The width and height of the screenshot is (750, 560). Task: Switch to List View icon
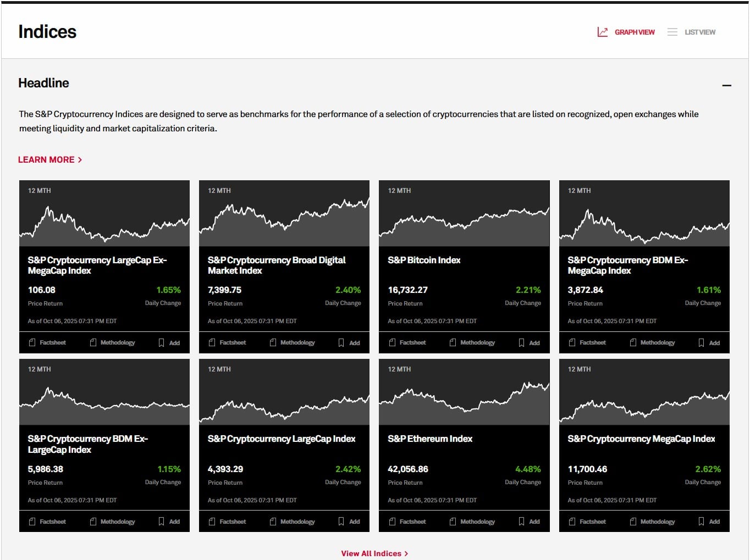(x=672, y=32)
